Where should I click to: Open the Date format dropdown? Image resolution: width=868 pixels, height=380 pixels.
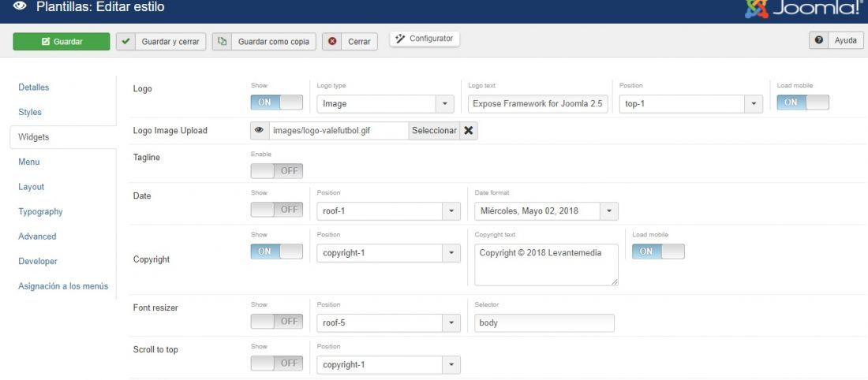pyautogui.click(x=546, y=211)
